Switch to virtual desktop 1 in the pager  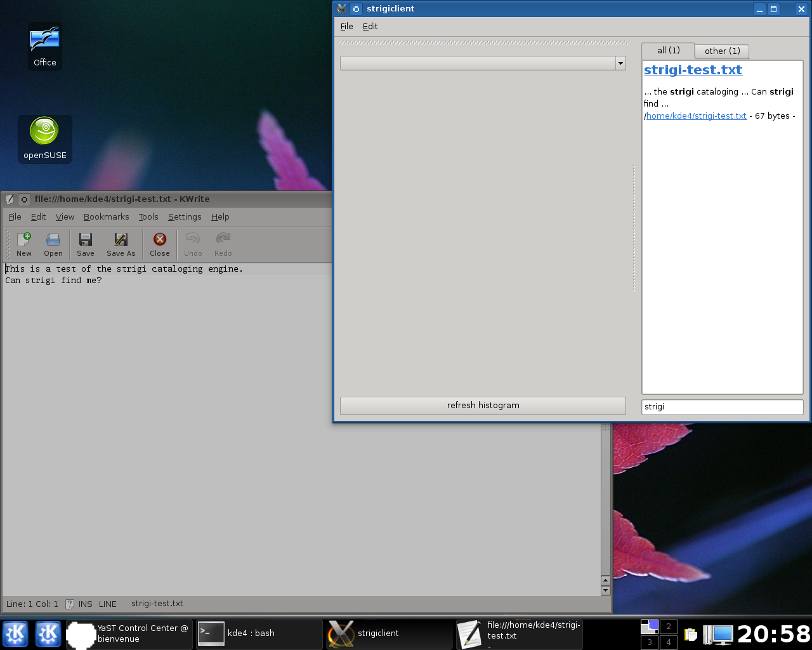tap(650, 627)
